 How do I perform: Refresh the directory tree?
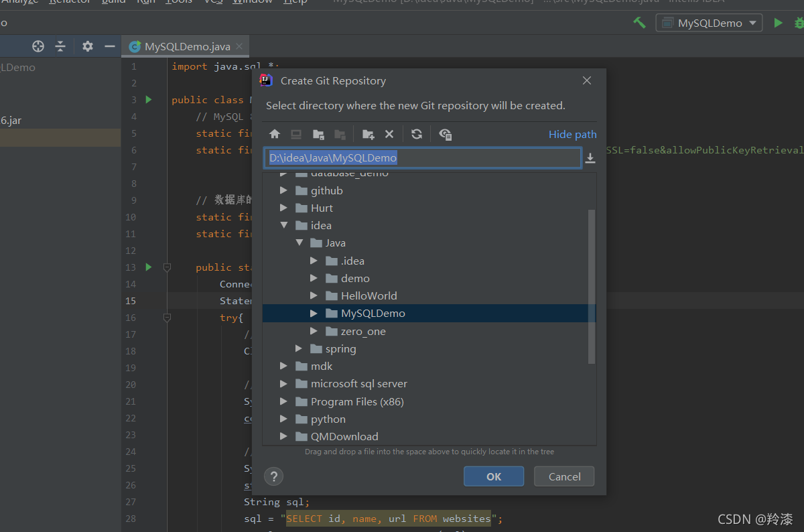[x=417, y=134]
